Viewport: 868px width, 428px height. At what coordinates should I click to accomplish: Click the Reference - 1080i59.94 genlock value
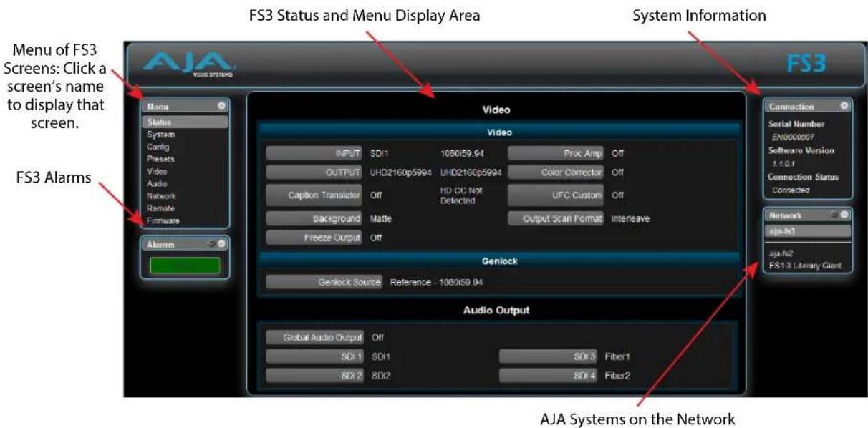click(436, 282)
